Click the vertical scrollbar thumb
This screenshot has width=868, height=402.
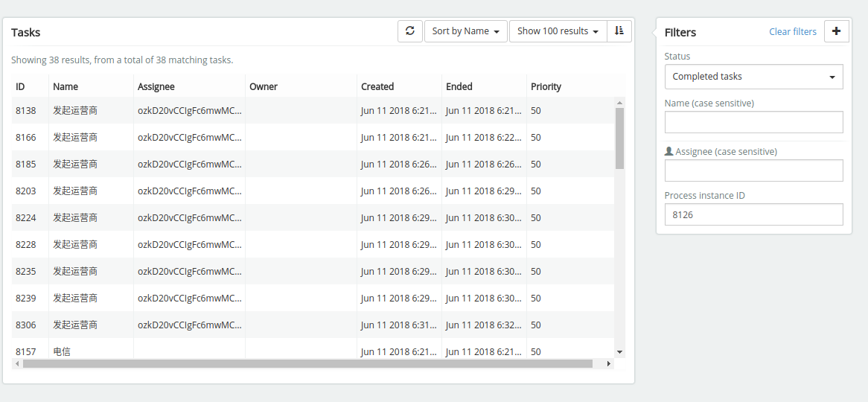click(619, 138)
